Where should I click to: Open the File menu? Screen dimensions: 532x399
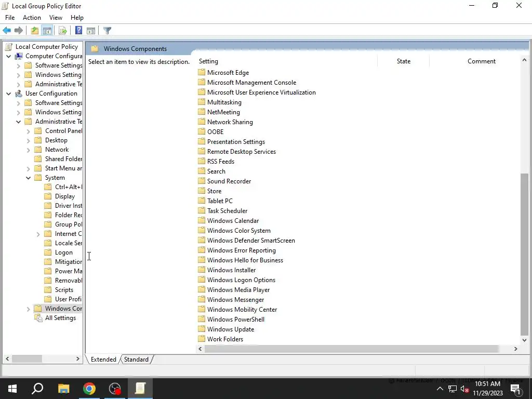tap(10, 18)
